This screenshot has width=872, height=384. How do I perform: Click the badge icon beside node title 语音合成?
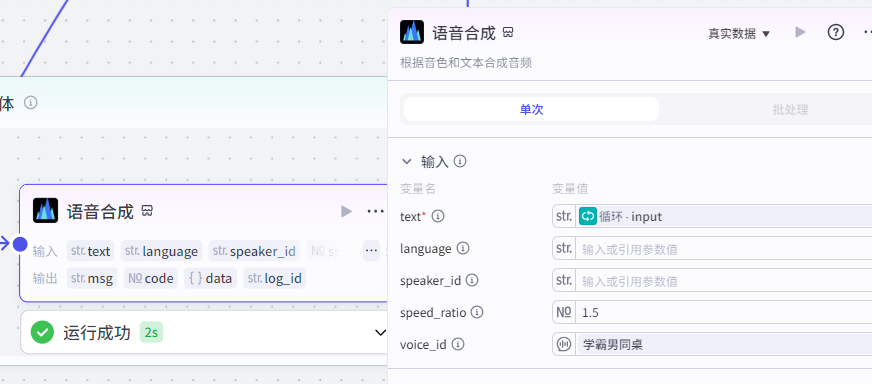point(147,211)
